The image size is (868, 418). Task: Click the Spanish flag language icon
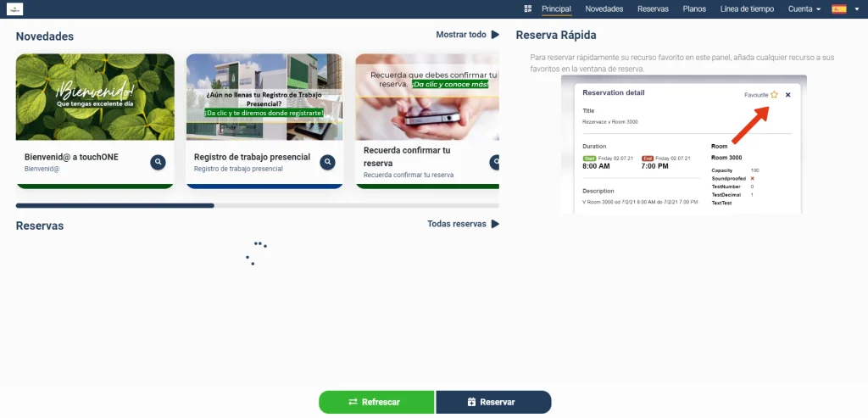pyautogui.click(x=838, y=9)
